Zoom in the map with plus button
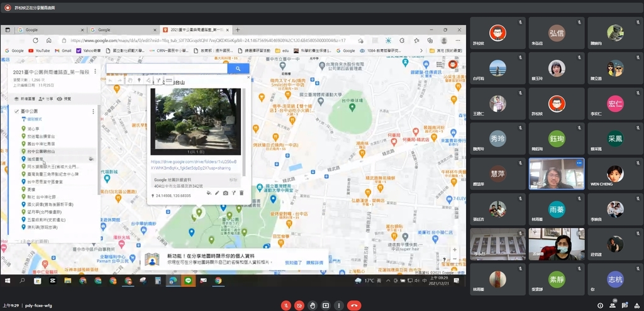 point(455,249)
